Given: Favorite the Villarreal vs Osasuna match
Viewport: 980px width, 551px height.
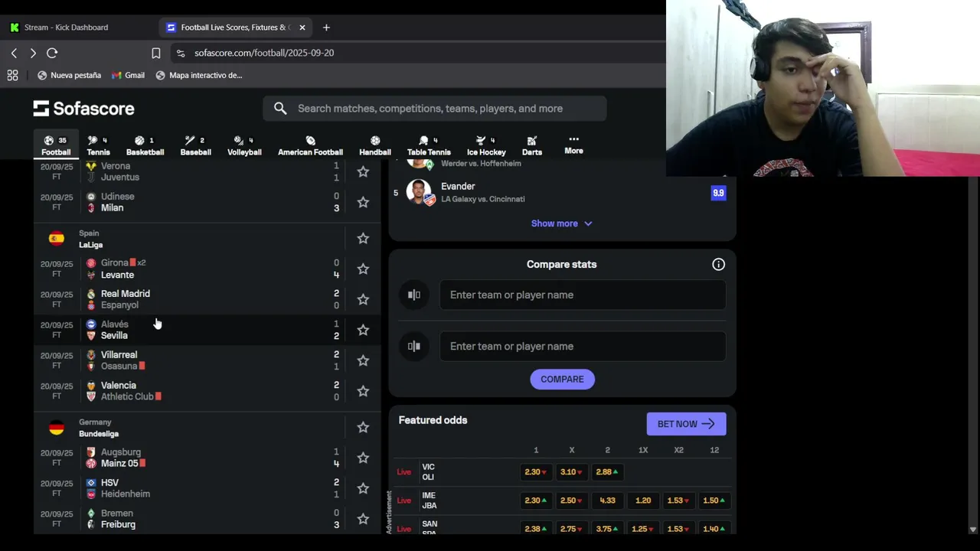Looking at the screenshot, I should [x=363, y=360].
